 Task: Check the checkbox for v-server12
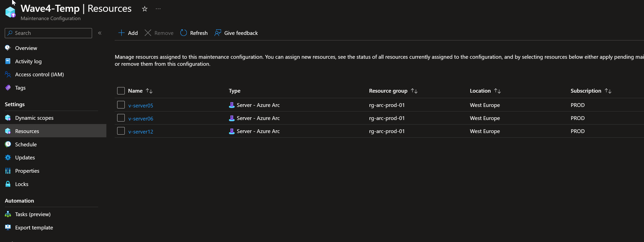121,131
